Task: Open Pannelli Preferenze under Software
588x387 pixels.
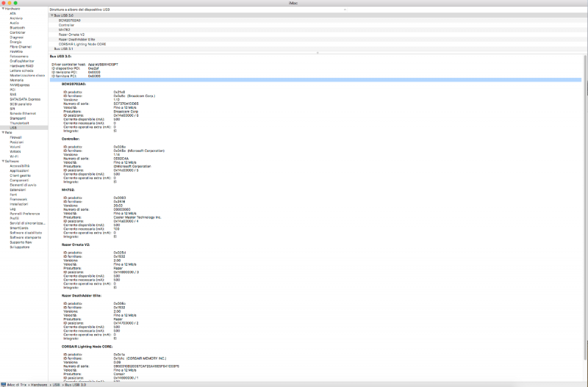Action: (x=25, y=214)
